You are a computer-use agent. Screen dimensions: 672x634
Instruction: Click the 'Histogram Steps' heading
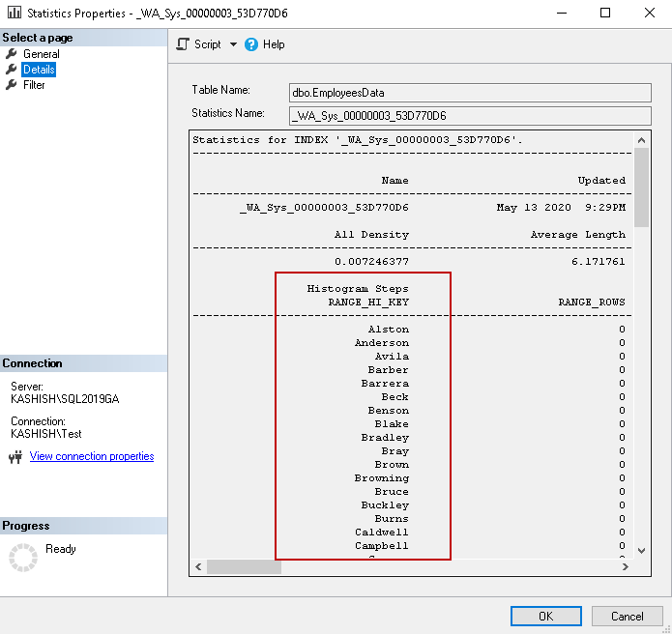(358, 289)
